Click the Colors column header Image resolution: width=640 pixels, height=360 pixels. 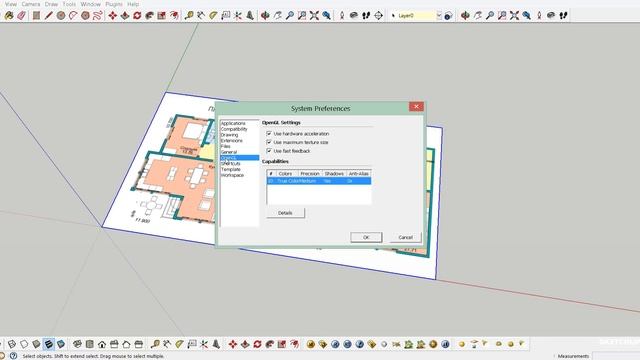coord(286,173)
